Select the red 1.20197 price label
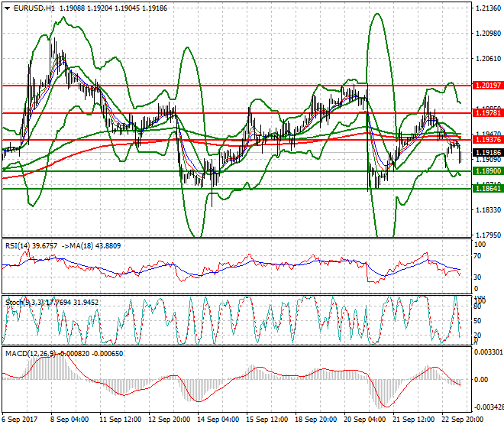This screenshot has height=428, width=504. pyautogui.click(x=487, y=86)
